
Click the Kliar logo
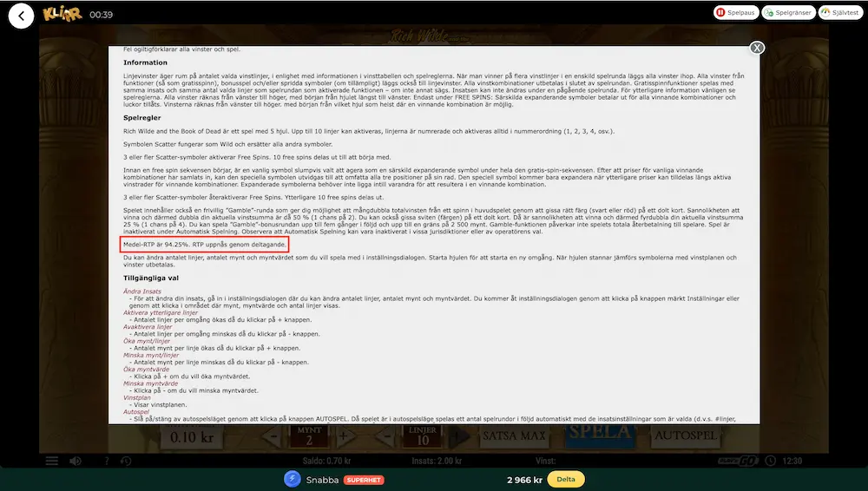point(62,14)
